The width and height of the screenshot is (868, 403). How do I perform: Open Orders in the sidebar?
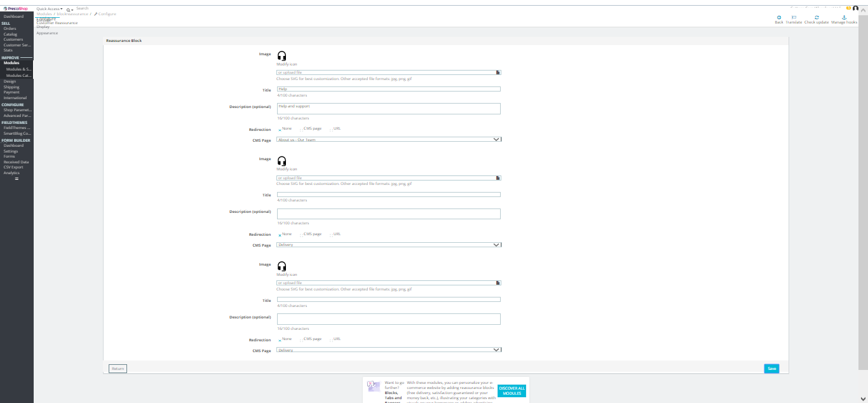click(10, 29)
